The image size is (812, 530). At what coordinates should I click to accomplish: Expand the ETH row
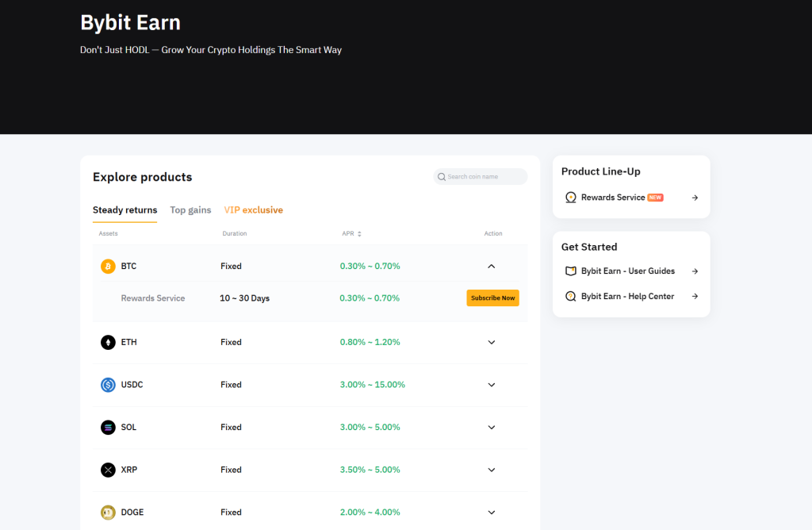(x=492, y=343)
